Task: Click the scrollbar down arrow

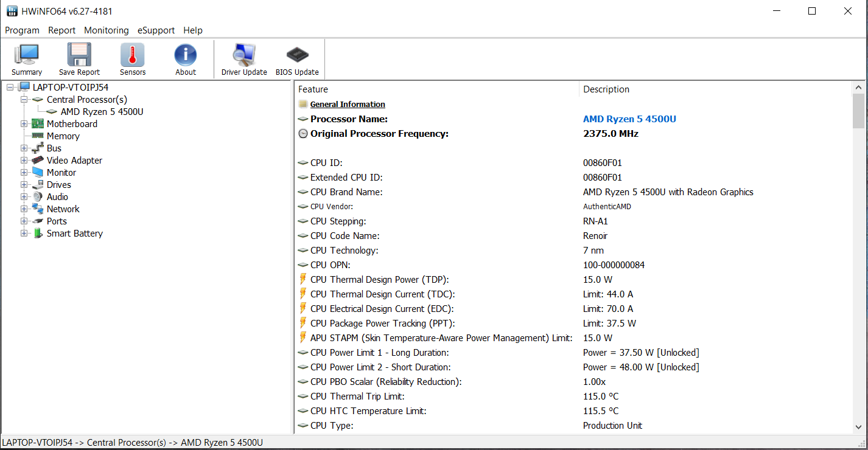Action: click(x=858, y=427)
